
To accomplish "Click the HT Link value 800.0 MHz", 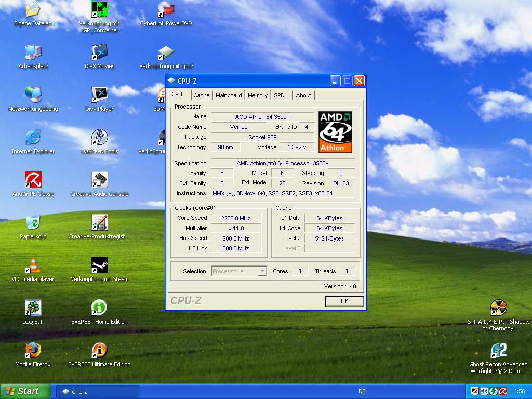I will tap(236, 248).
